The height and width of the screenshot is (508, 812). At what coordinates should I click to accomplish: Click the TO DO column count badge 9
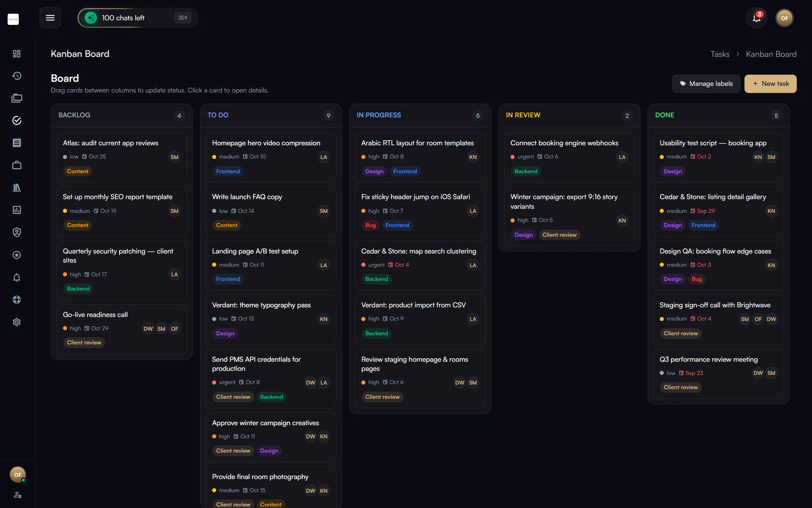328,115
